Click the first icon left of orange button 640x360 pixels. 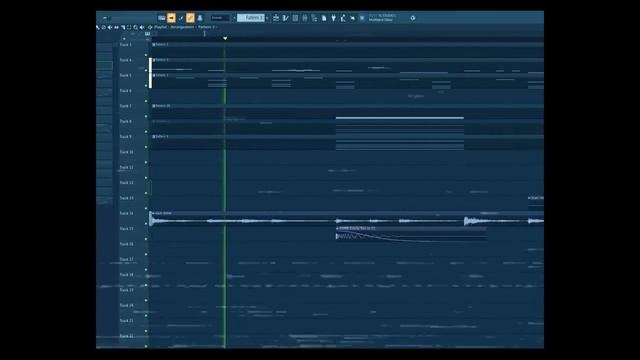tap(162, 18)
